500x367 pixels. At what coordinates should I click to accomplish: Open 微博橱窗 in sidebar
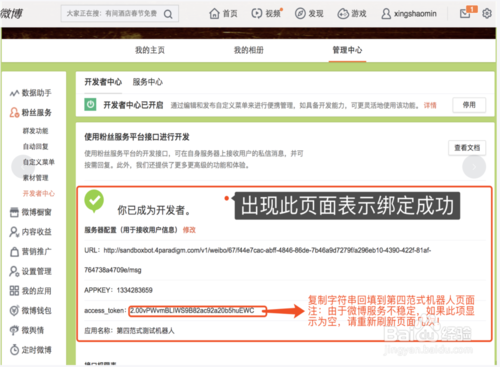point(36,212)
